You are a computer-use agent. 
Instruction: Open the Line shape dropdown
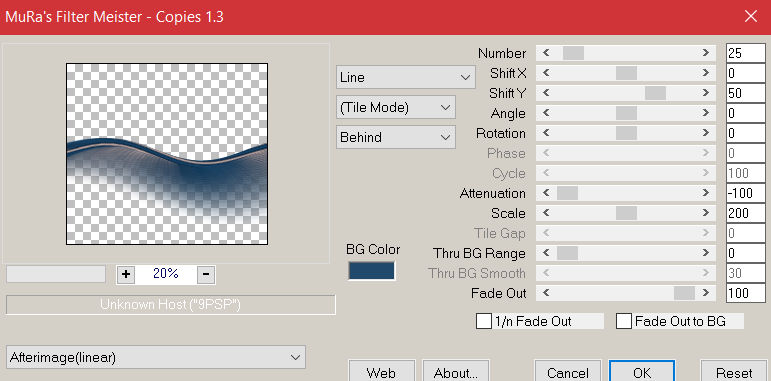point(406,77)
